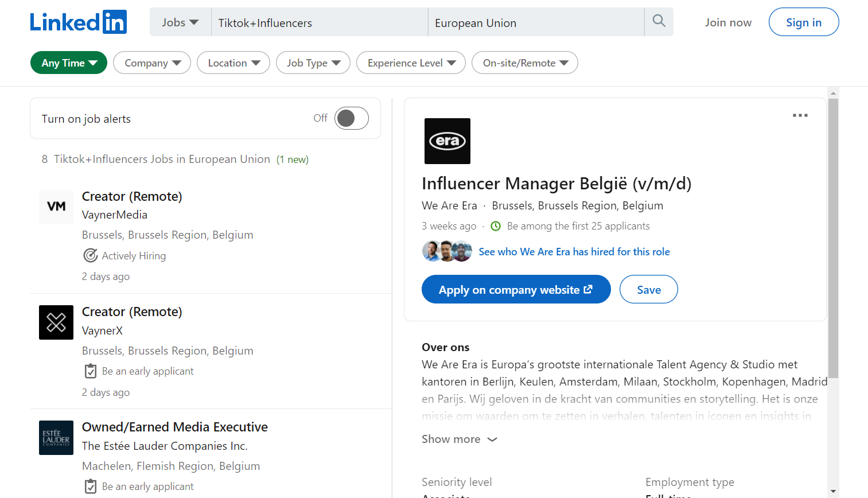The height and width of the screenshot is (498, 868).
Task: Click the 'Over ons' section heading
Action: [x=446, y=347]
